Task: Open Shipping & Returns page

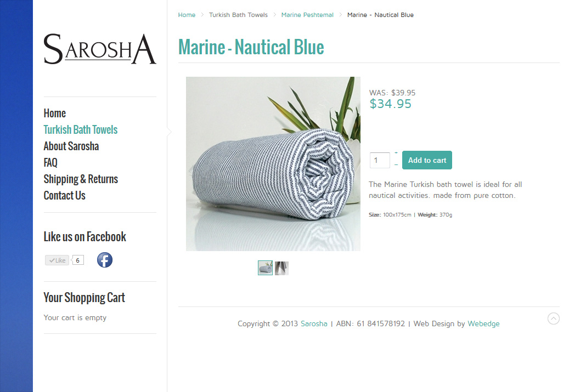Action: (81, 179)
